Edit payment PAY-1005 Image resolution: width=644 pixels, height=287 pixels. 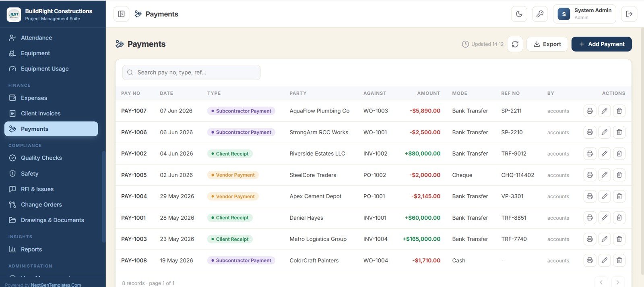click(605, 175)
